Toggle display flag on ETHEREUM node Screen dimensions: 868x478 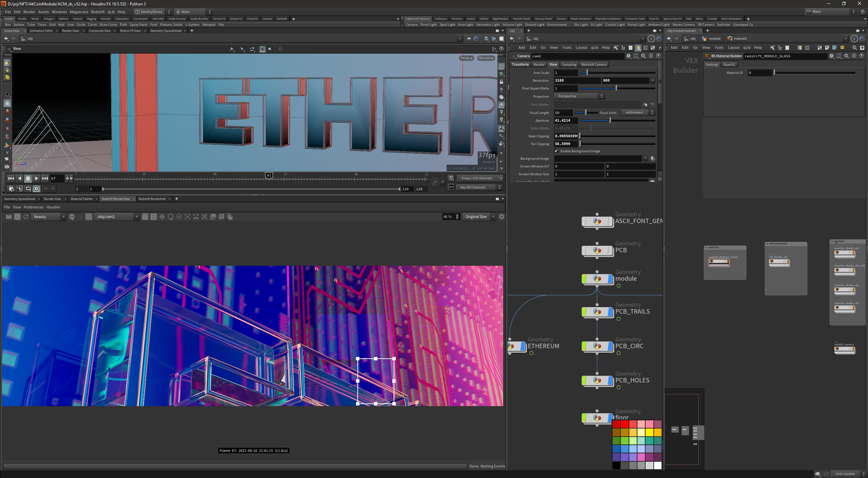(x=522, y=346)
